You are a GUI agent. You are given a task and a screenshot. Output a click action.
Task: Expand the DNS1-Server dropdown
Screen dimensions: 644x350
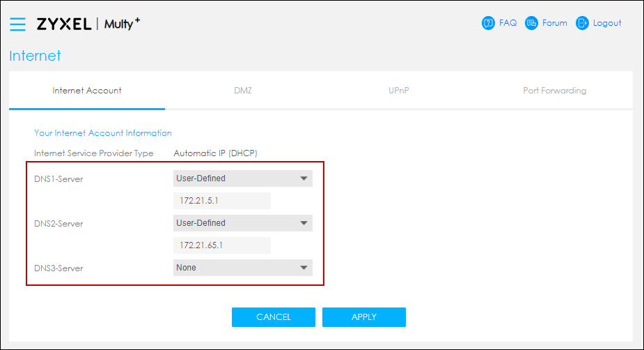click(243, 178)
